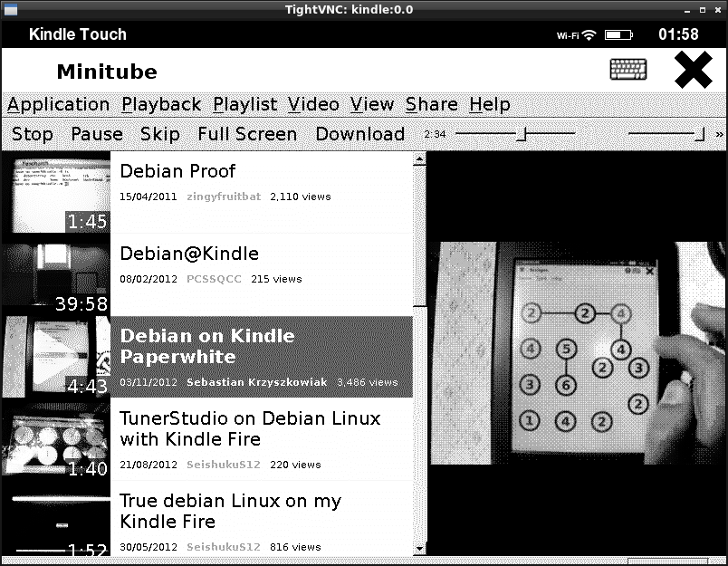
Task: Stop the current video
Action: click(x=32, y=134)
